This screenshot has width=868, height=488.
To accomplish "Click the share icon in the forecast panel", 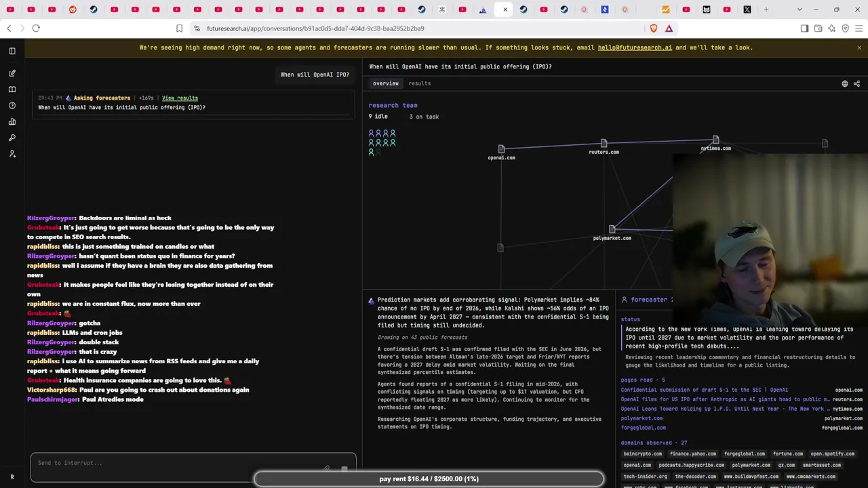I will (856, 84).
